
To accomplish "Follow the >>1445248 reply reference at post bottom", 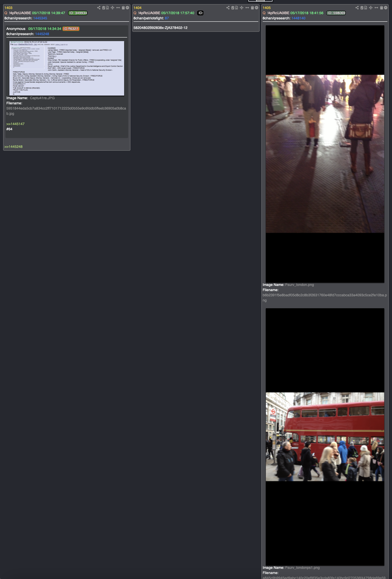I will [13, 146].
